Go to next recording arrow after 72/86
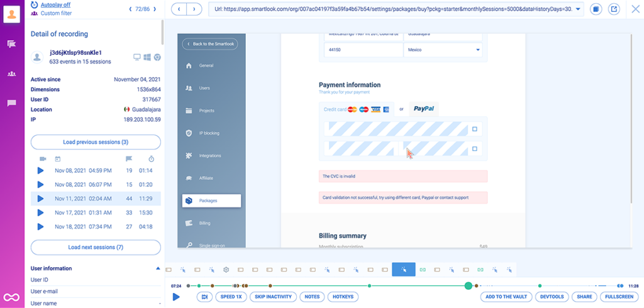 click(x=155, y=9)
